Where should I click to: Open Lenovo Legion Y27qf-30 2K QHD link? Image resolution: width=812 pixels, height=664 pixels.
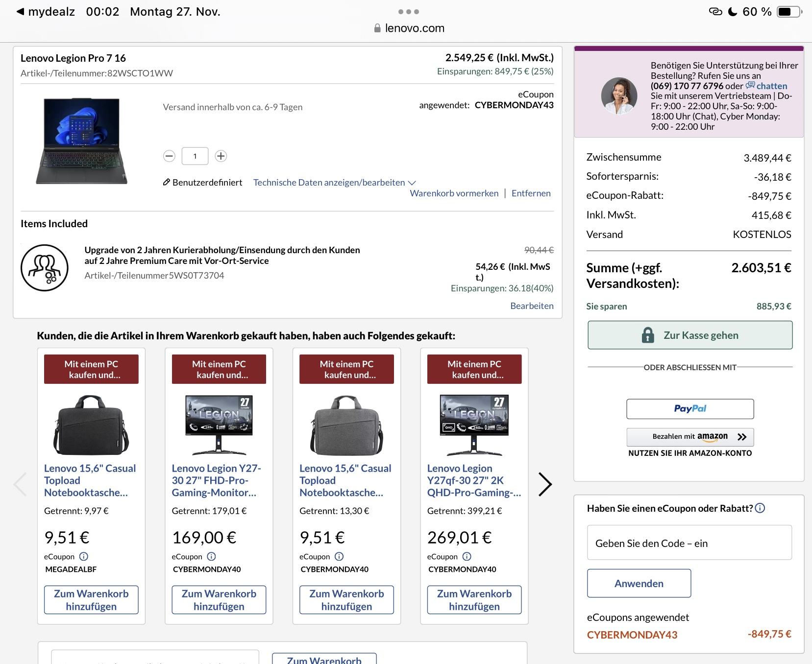474,480
